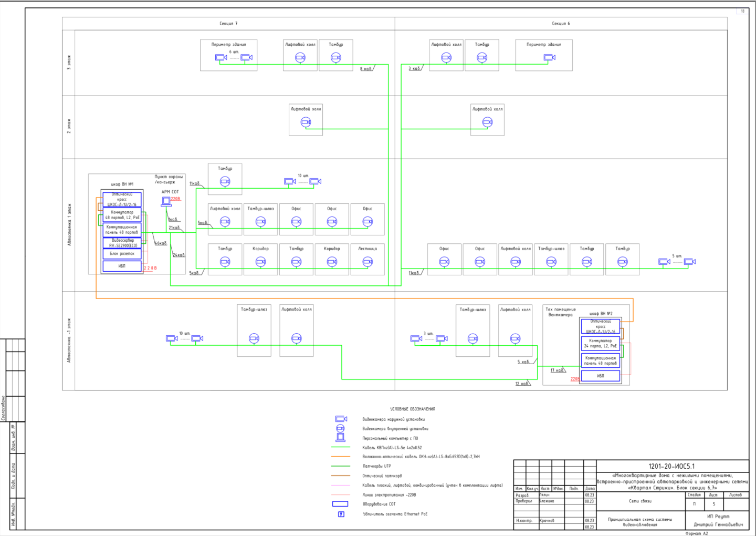Select the Секция 7 column header
756x536 pixels.
(x=228, y=23)
